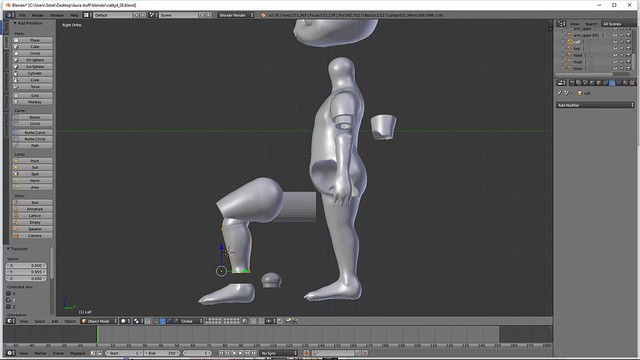Image resolution: width=640 pixels, height=360 pixels.
Task: Click the play reverse timeline button
Action: 234,353
